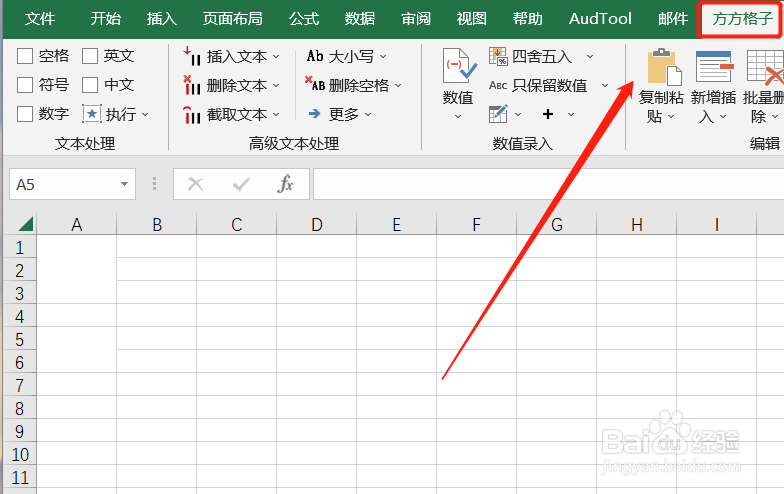Viewport: 784px width, 494px height.
Task: Select column B header
Action: tap(156, 224)
